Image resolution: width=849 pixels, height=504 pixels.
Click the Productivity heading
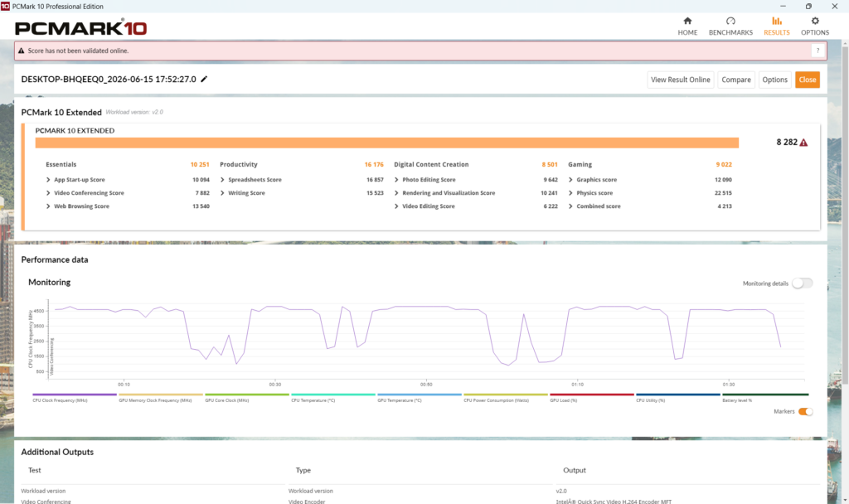239,165
